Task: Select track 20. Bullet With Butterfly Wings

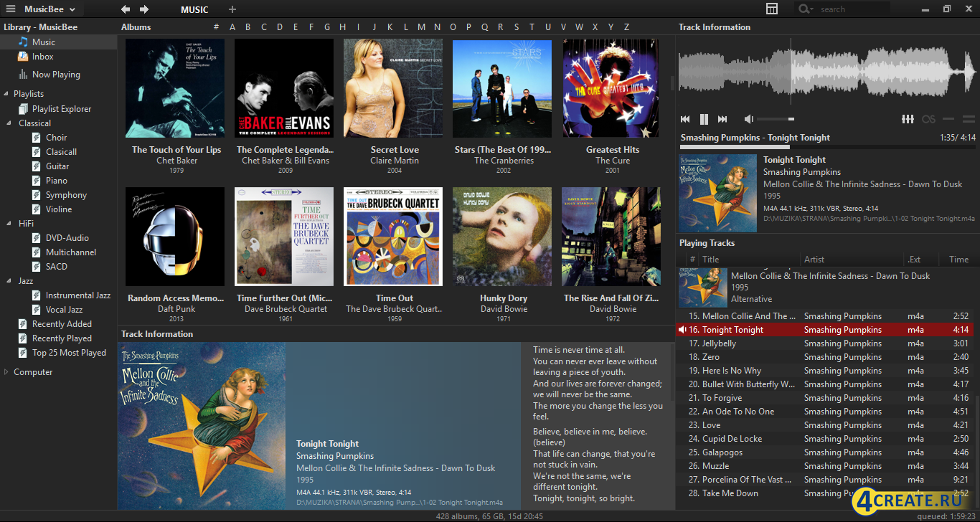Action: [x=825, y=384]
